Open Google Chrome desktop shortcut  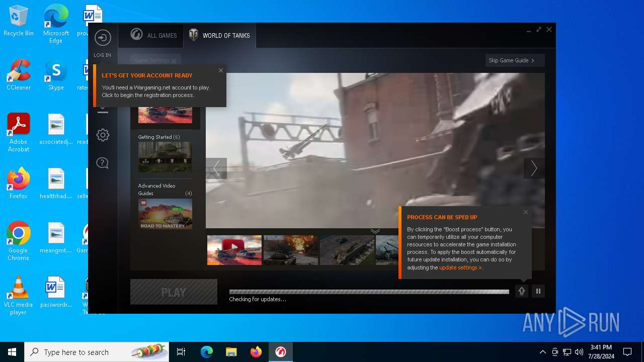click(19, 241)
